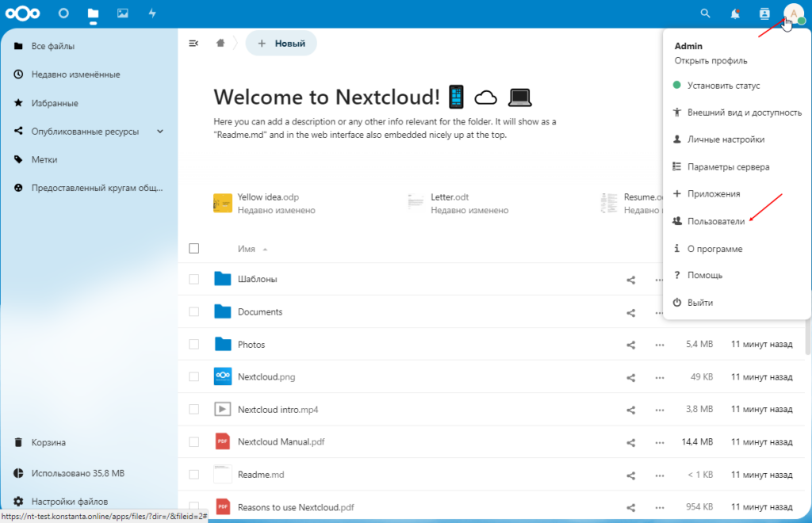The width and height of the screenshot is (812, 523).
Task: Open the search magnifier icon
Action: [705, 13]
